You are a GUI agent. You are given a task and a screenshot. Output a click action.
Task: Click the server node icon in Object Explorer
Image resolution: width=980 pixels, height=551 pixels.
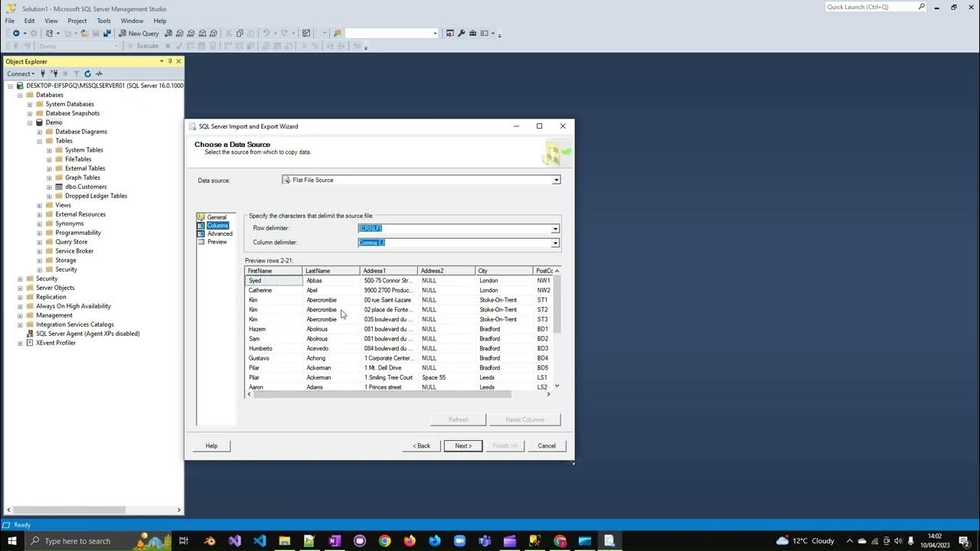20,86
